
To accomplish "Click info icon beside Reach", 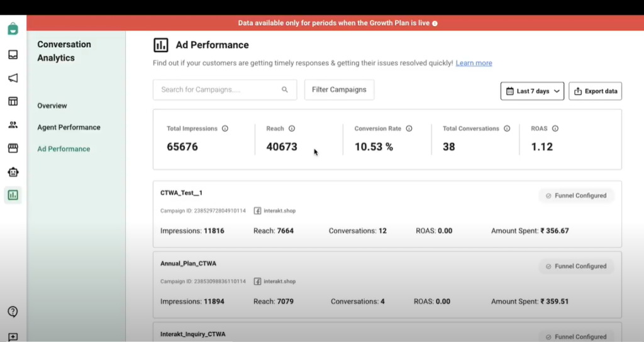I will click(x=292, y=128).
